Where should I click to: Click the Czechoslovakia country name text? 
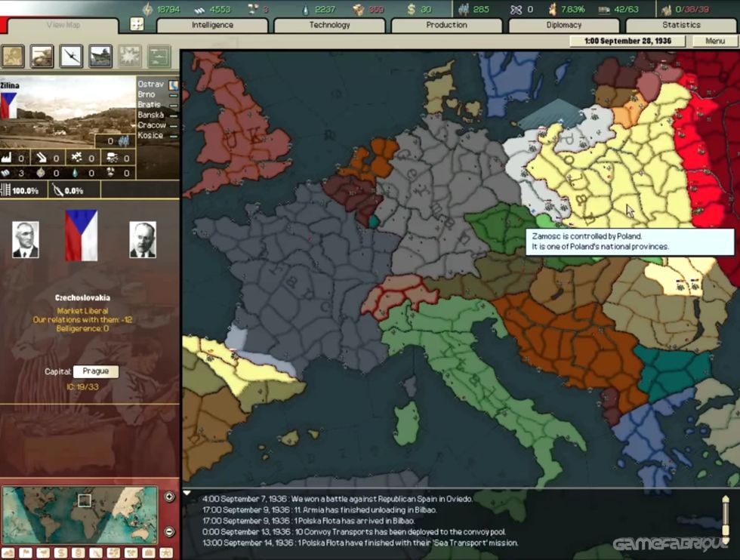click(82, 297)
